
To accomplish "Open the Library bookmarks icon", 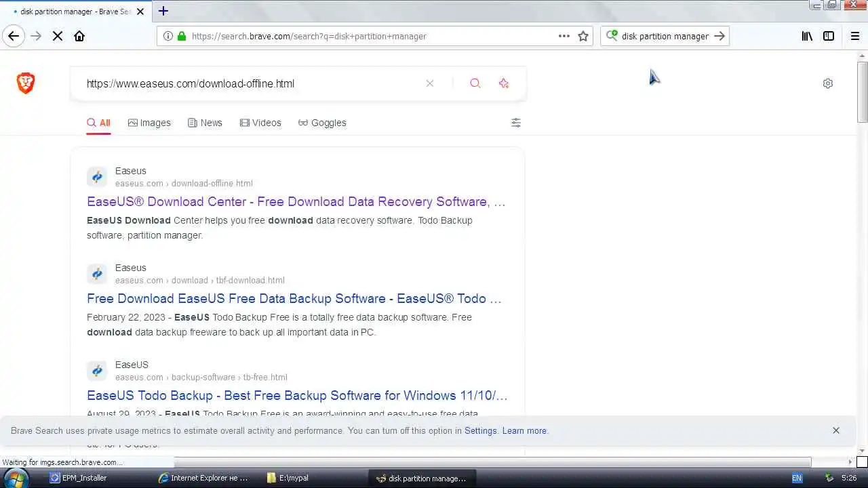I will pos(807,36).
